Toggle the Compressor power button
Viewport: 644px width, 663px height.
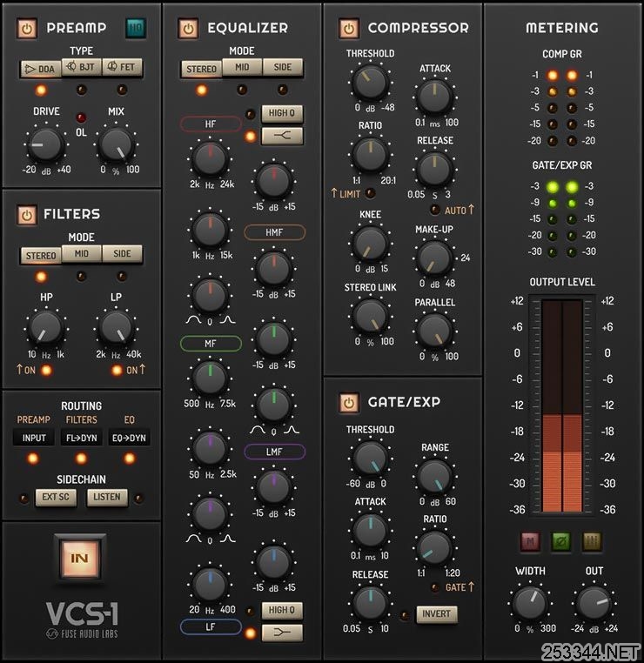349,29
